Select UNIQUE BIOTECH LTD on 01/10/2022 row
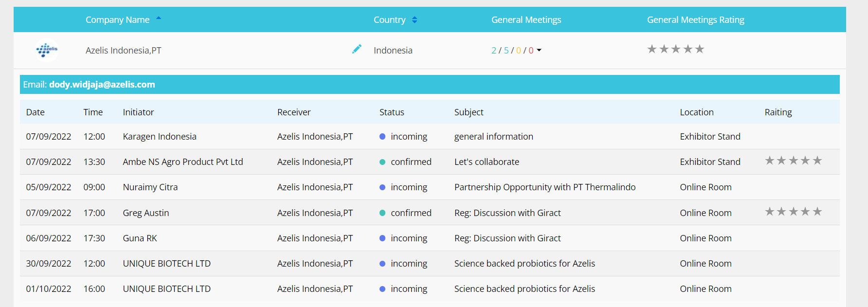The image size is (868, 307). pos(167,289)
